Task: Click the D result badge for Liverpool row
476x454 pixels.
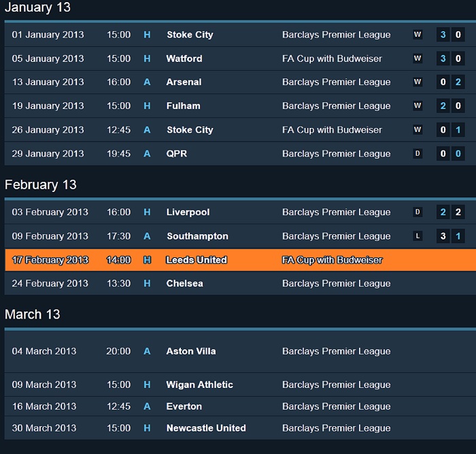Action: [418, 212]
